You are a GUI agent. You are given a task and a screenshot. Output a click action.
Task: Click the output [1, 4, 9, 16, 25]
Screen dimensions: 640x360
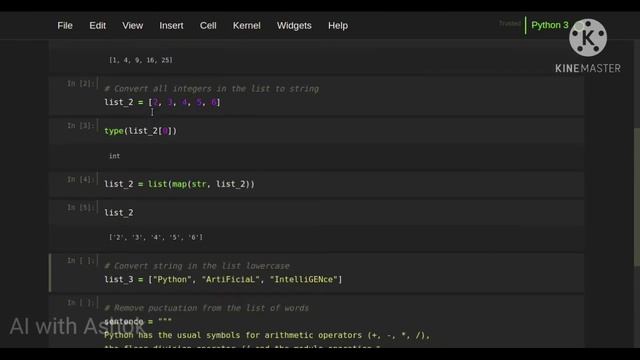(140, 60)
